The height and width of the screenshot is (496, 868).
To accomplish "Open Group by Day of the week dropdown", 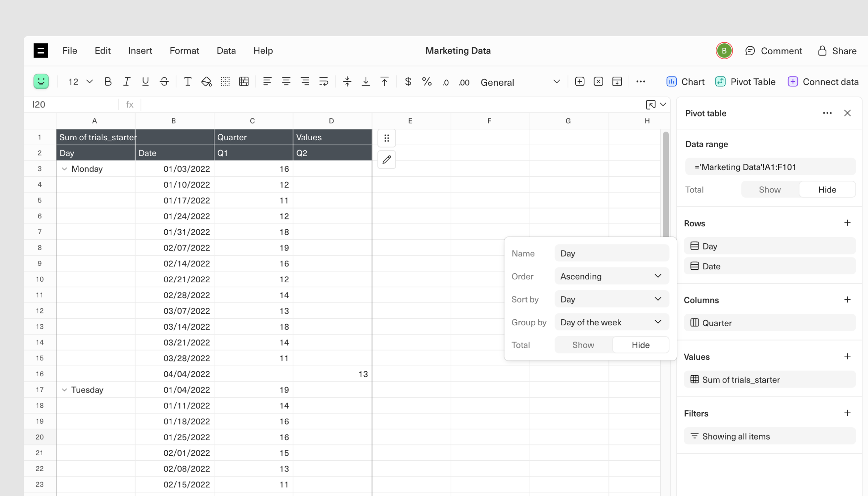I will [612, 322].
